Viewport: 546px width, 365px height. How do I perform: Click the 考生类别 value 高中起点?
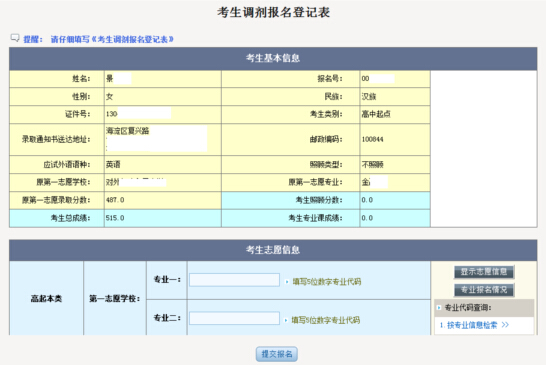coord(376,114)
